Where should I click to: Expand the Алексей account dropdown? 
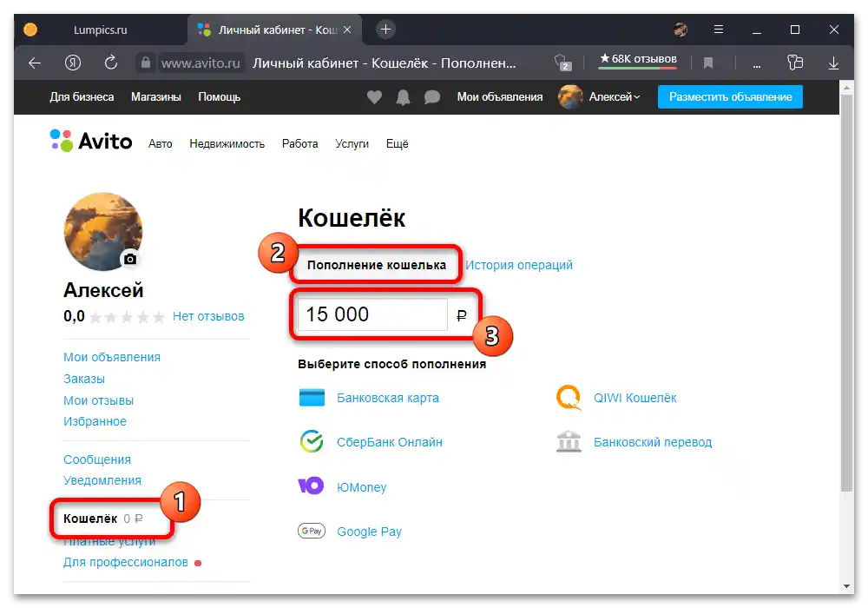[614, 97]
